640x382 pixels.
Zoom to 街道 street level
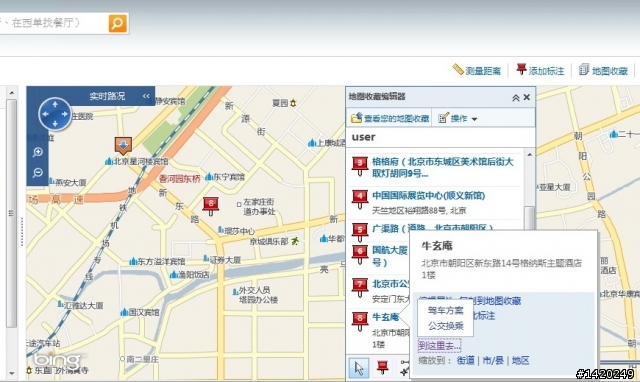[466, 360]
